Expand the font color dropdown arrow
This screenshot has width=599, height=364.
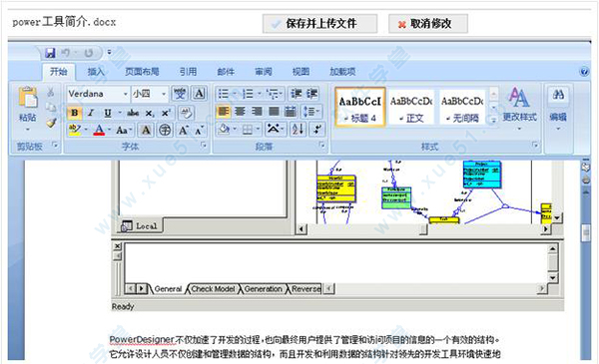[x=109, y=130]
